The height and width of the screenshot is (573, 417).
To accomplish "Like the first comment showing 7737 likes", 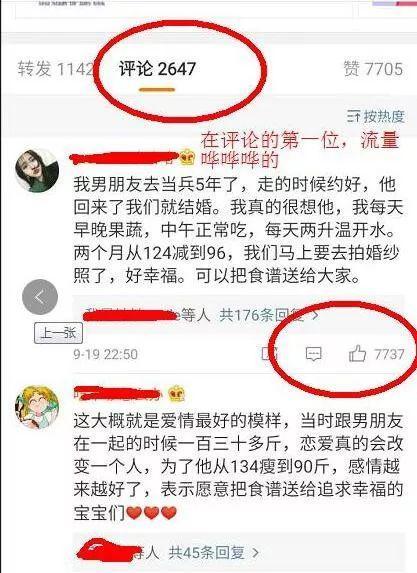I will [376, 354].
